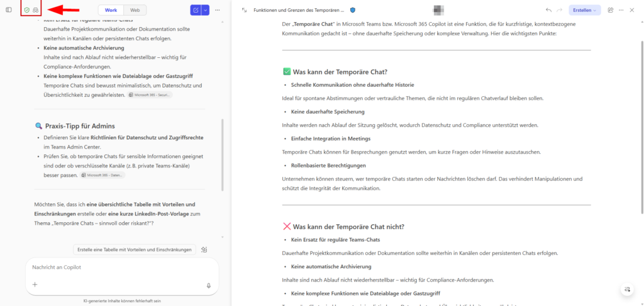Click the microphone icon in message box
The width and height of the screenshot is (644, 306).
tap(208, 285)
